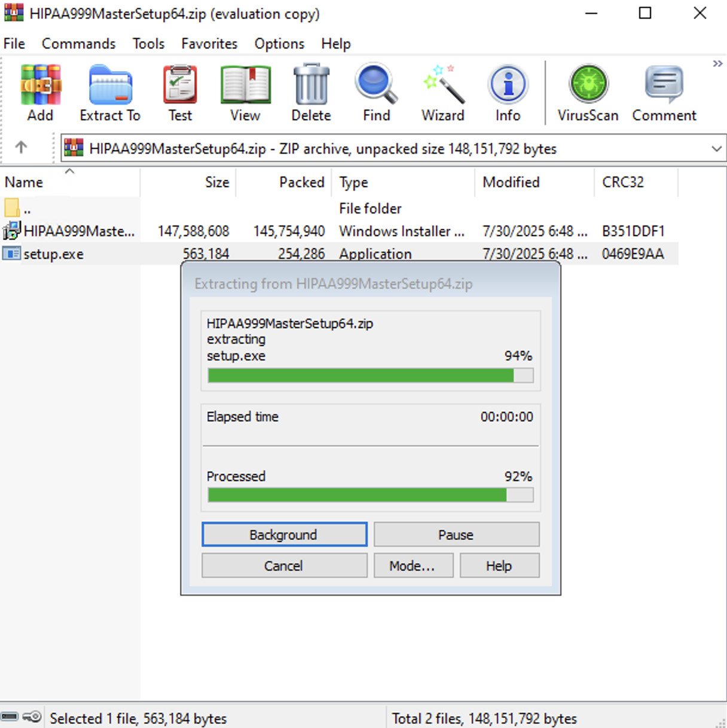Click the Processed total progress bar
727x728 pixels.
pos(370,495)
